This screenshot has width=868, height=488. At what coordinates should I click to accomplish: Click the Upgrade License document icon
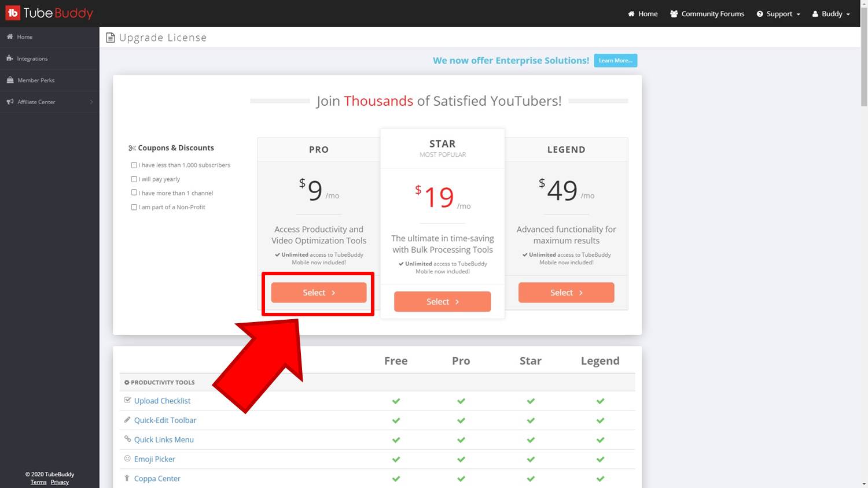tap(110, 38)
